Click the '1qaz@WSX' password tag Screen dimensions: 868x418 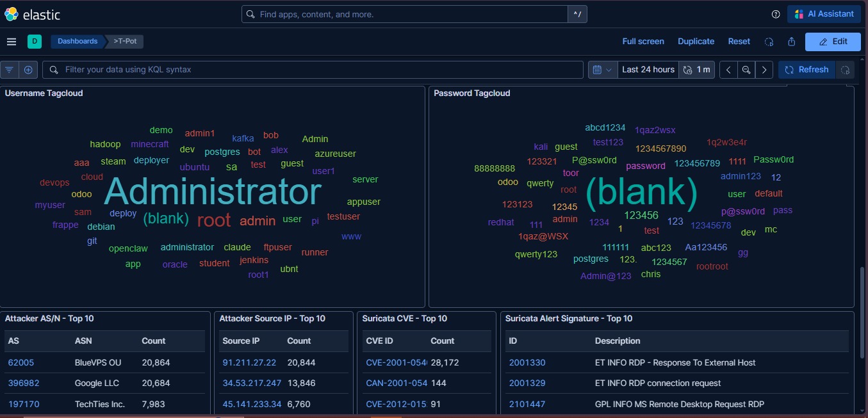543,236
